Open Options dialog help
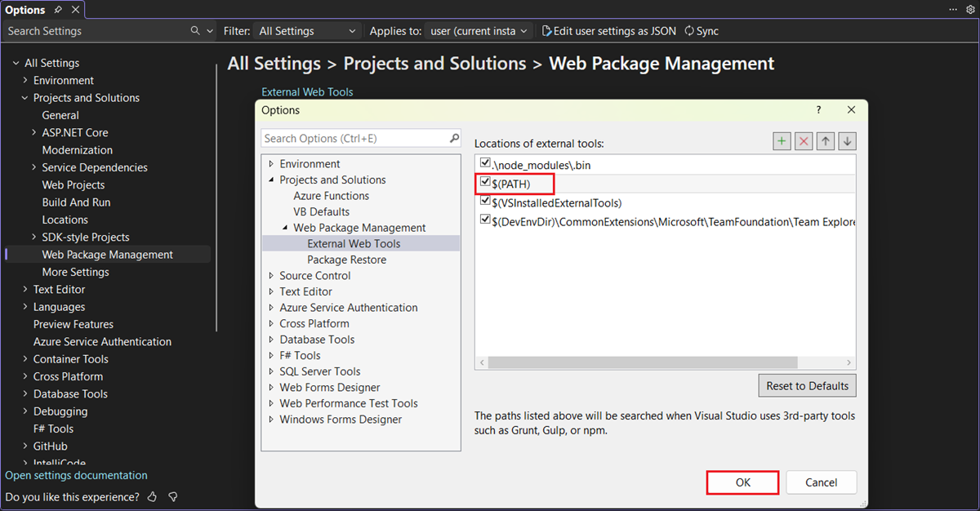 817,109
